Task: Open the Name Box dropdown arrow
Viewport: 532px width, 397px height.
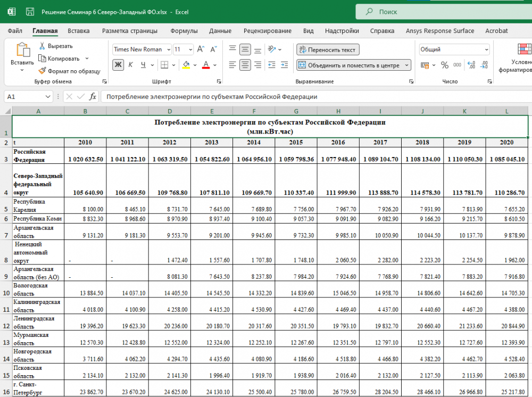Action: (48, 97)
